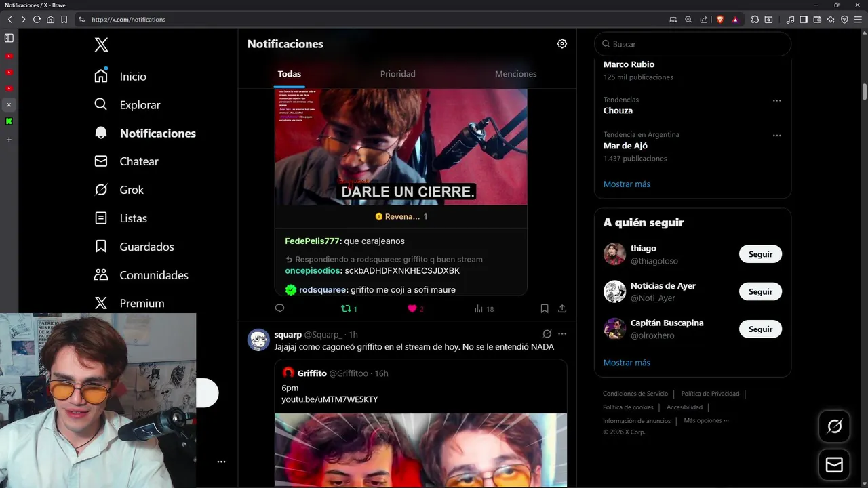
Task: Share the video post with upload icon
Action: (x=562, y=308)
